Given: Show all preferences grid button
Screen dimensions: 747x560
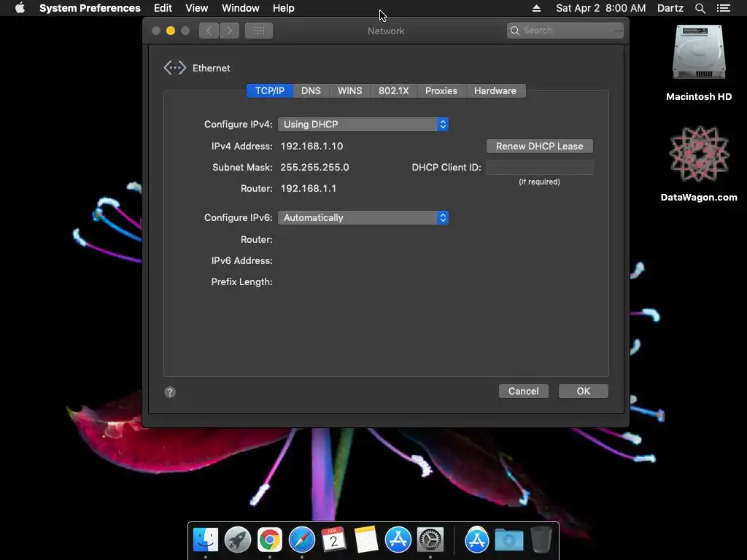Looking at the screenshot, I should 259,31.
